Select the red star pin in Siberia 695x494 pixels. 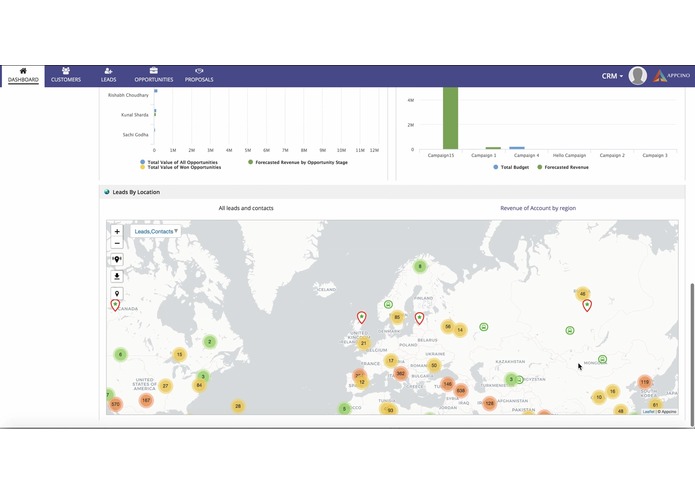(587, 305)
